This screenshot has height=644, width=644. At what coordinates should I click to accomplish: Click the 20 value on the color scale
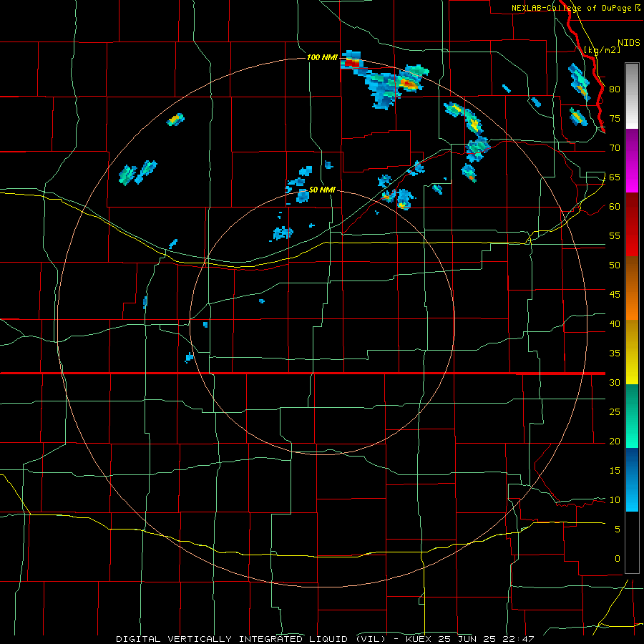pos(615,441)
